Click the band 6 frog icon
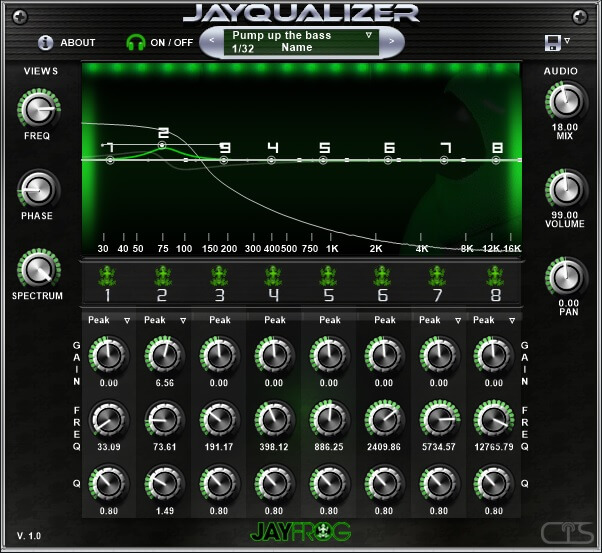602x553 pixels. click(383, 276)
